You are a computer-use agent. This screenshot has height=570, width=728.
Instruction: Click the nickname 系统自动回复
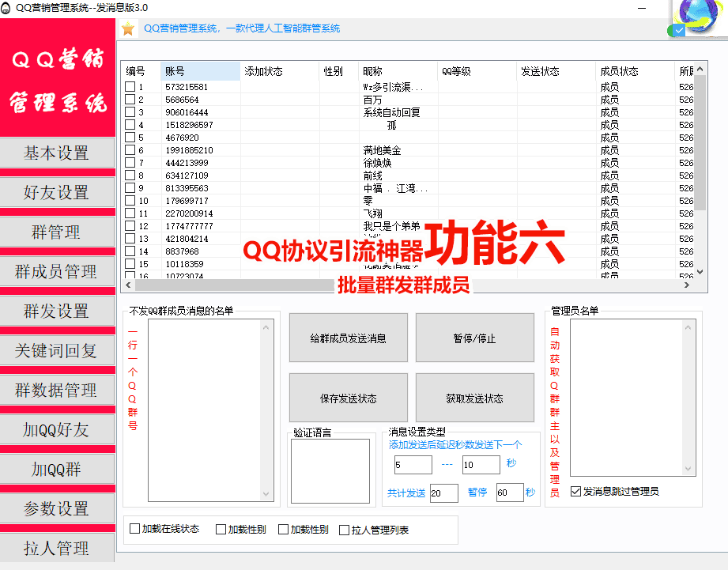(391, 112)
